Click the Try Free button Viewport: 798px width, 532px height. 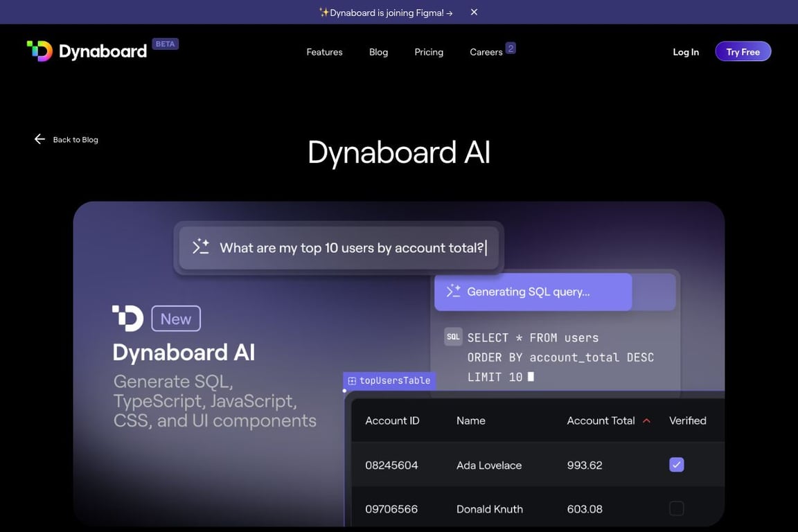pyautogui.click(x=743, y=51)
